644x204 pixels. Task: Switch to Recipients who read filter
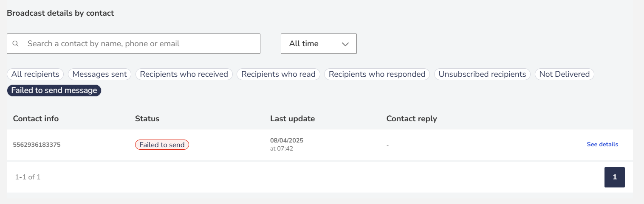tap(278, 74)
